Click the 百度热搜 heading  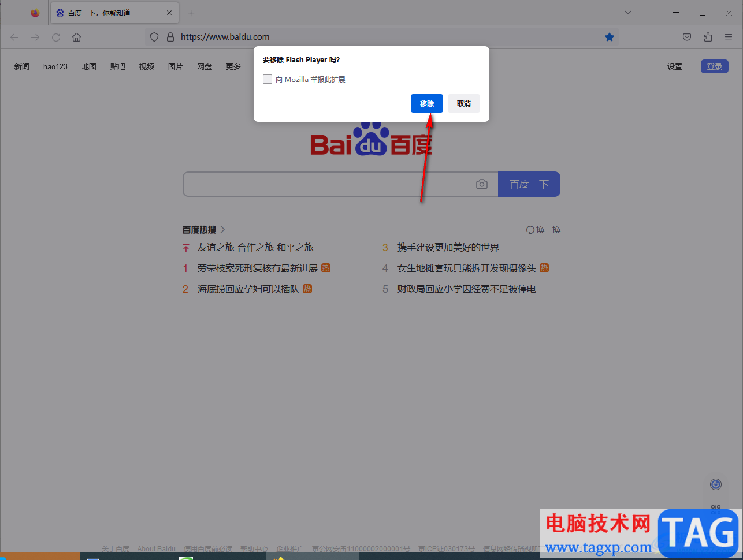pyautogui.click(x=199, y=230)
